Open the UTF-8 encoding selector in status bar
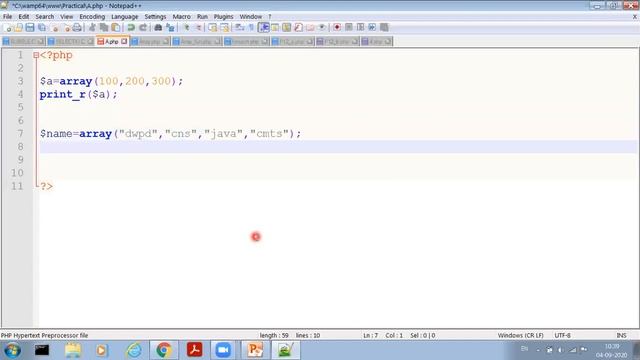 (x=562, y=335)
